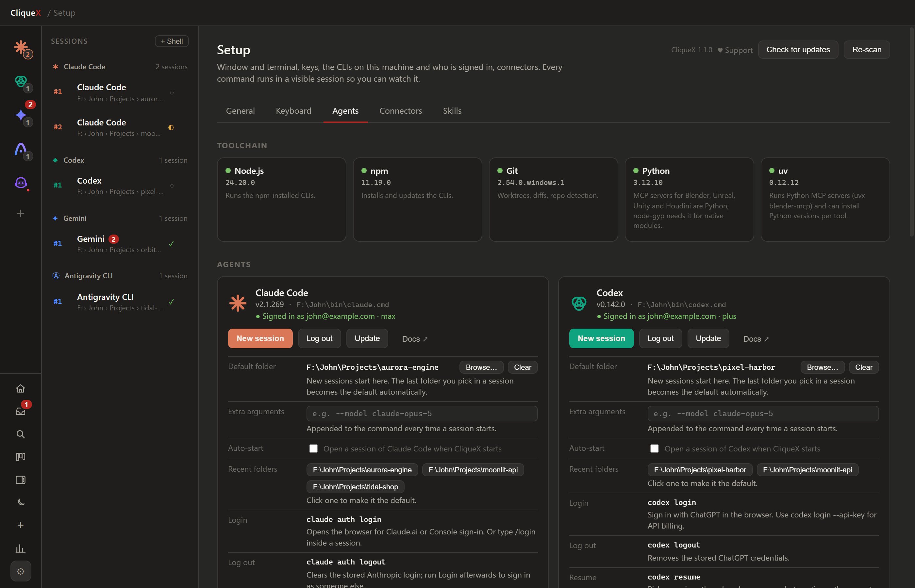This screenshot has width=915, height=588.
Task: Click the heart Support link
Action: point(735,50)
